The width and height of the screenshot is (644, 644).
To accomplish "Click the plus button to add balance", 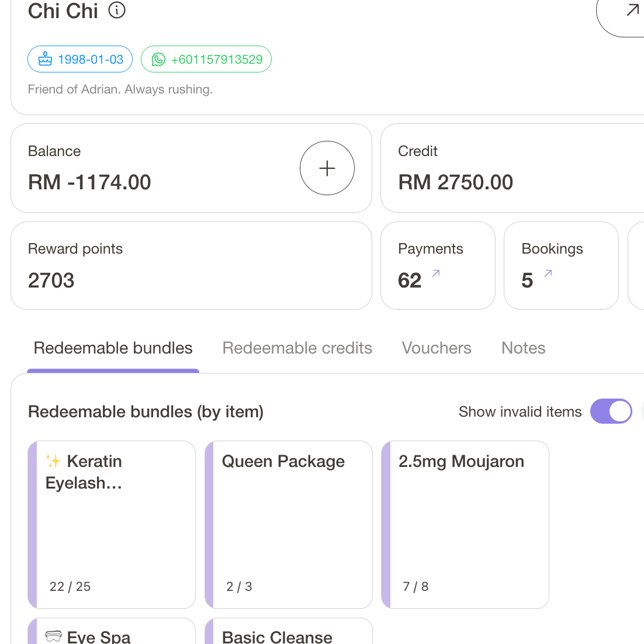I will click(327, 168).
